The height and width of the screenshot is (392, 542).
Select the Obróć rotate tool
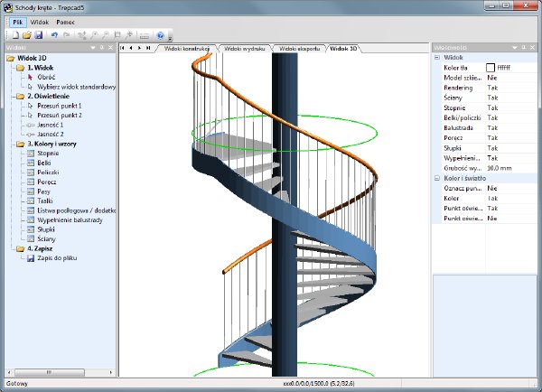coord(46,77)
